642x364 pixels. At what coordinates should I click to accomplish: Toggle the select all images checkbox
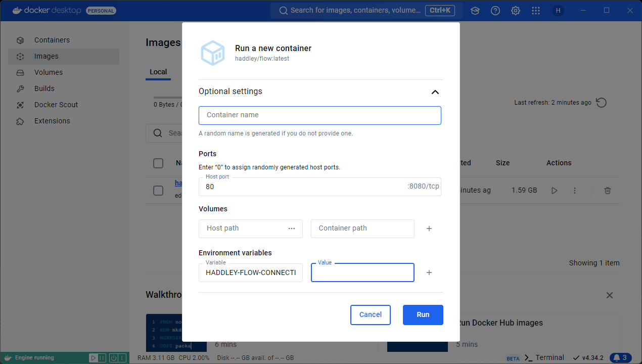[158, 163]
